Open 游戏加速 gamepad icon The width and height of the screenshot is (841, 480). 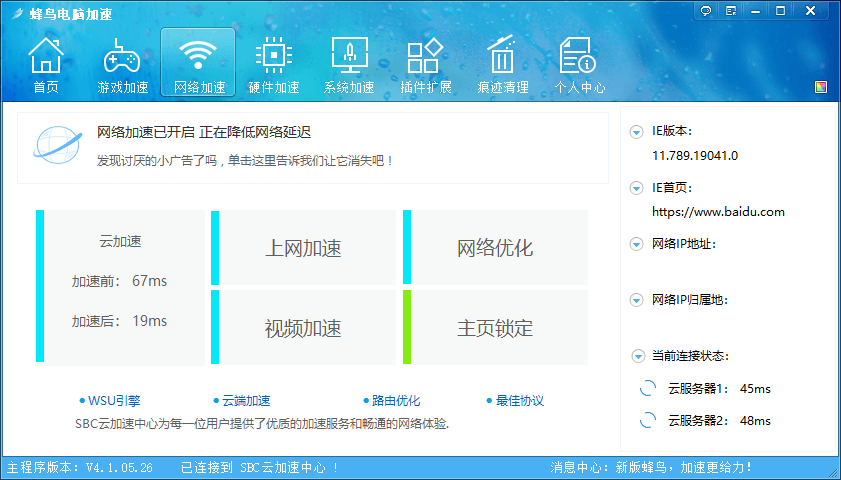click(x=122, y=56)
